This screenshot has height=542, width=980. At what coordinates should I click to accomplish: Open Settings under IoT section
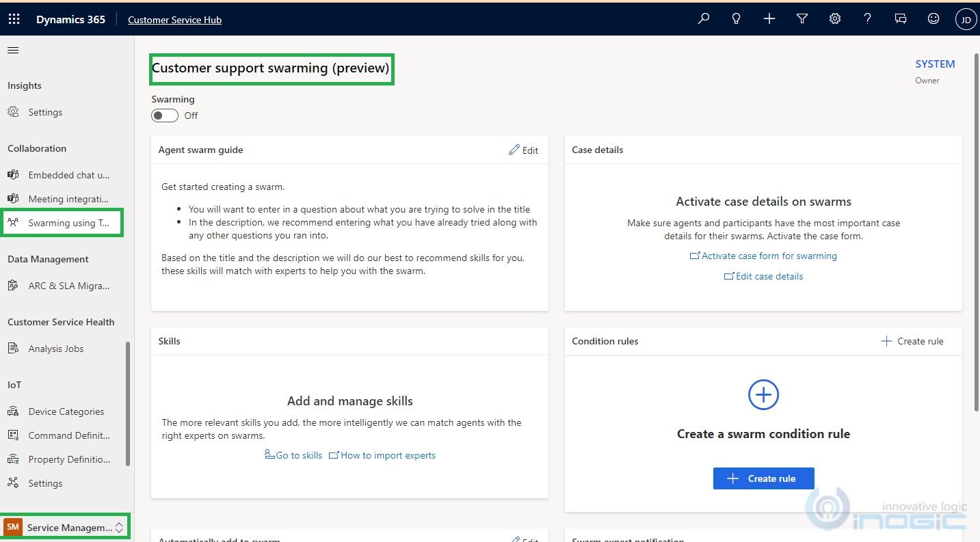pyautogui.click(x=45, y=483)
